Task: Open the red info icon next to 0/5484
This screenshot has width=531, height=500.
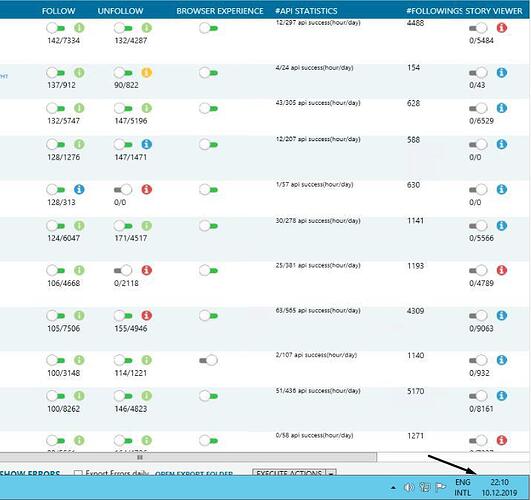Action: pyautogui.click(x=502, y=28)
